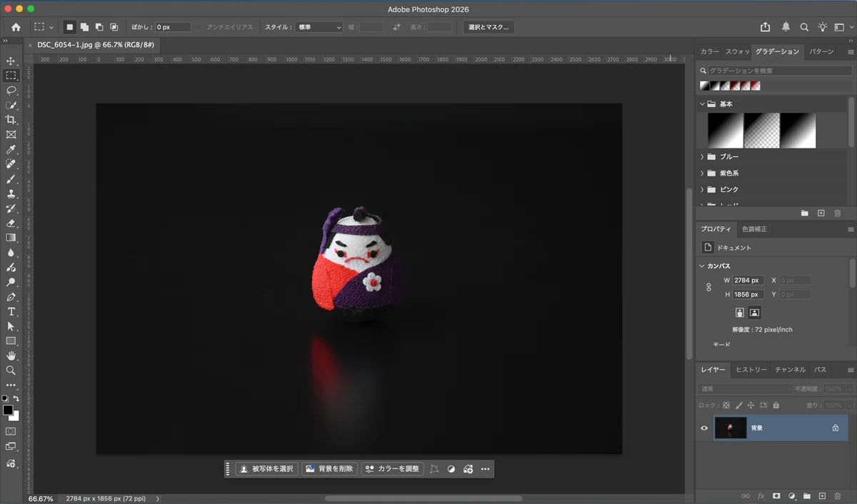Screen dimensions: 857x504
Task: Create new adjustment layer icon in Layers panel
Action: click(x=791, y=495)
